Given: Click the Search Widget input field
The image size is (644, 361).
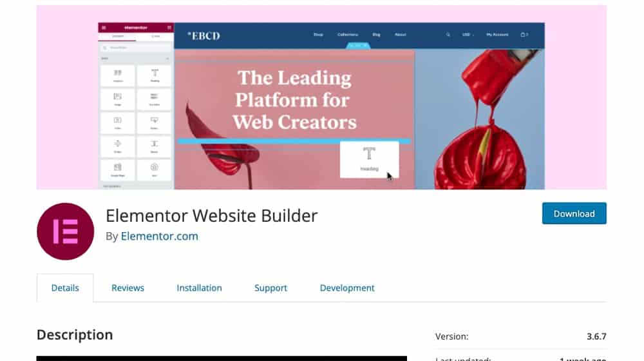Looking at the screenshot, I should (x=135, y=48).
